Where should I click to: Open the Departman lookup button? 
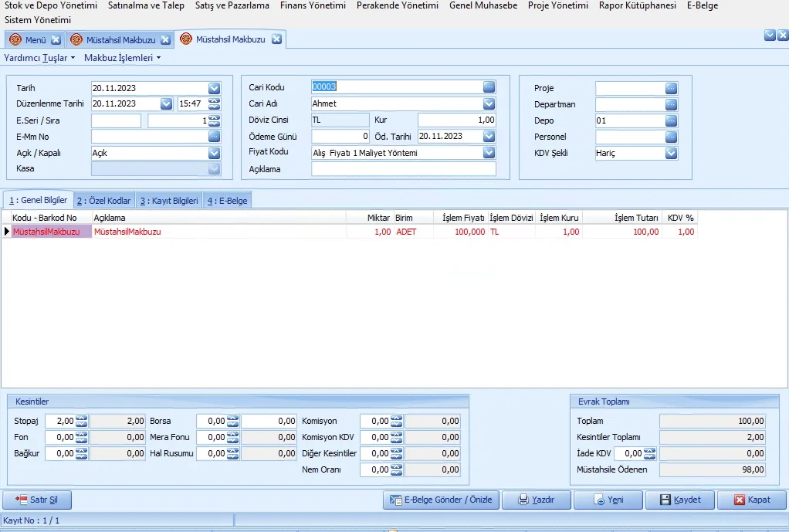coord(671,104)
